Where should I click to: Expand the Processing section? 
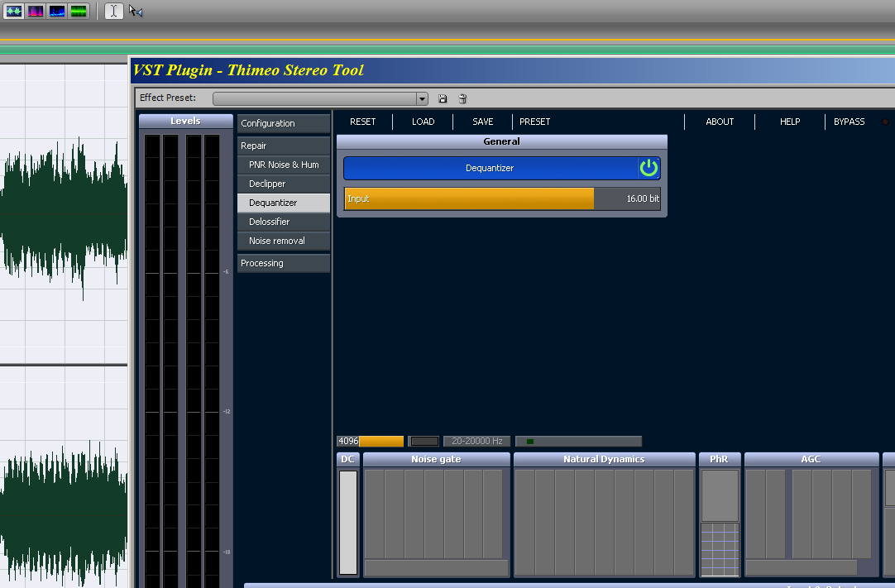click(x=283, y=263)
